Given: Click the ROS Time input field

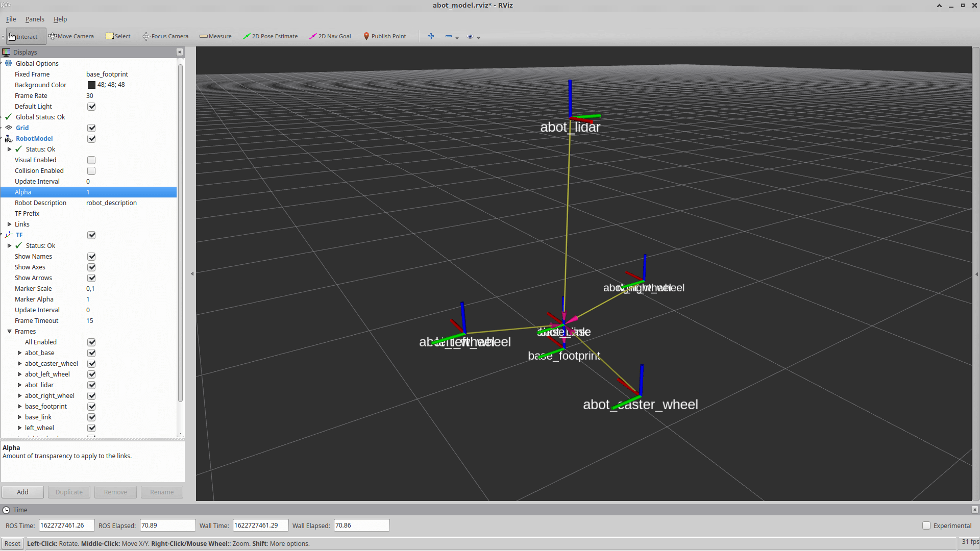Looking at the screenshot, I should 66,525.
